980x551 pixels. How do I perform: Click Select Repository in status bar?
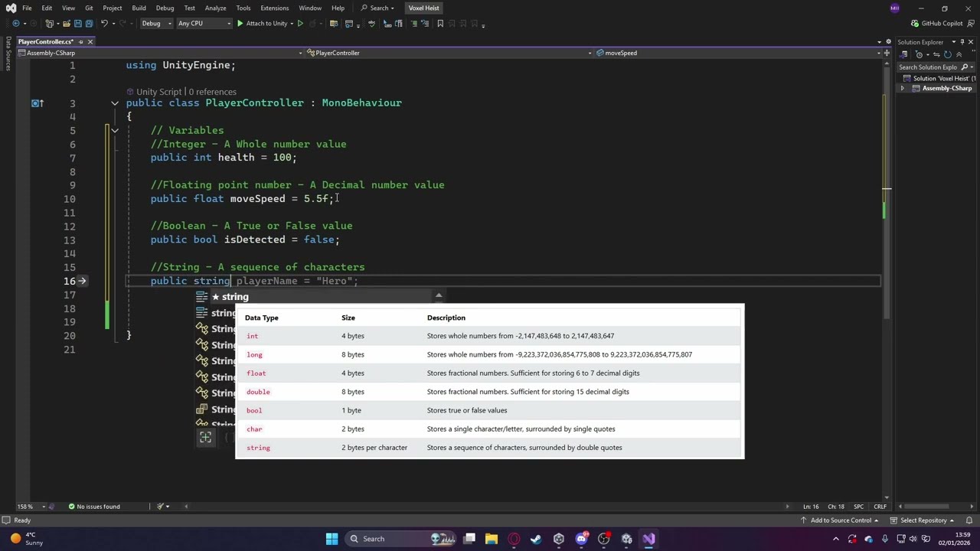tap(923, 520)
